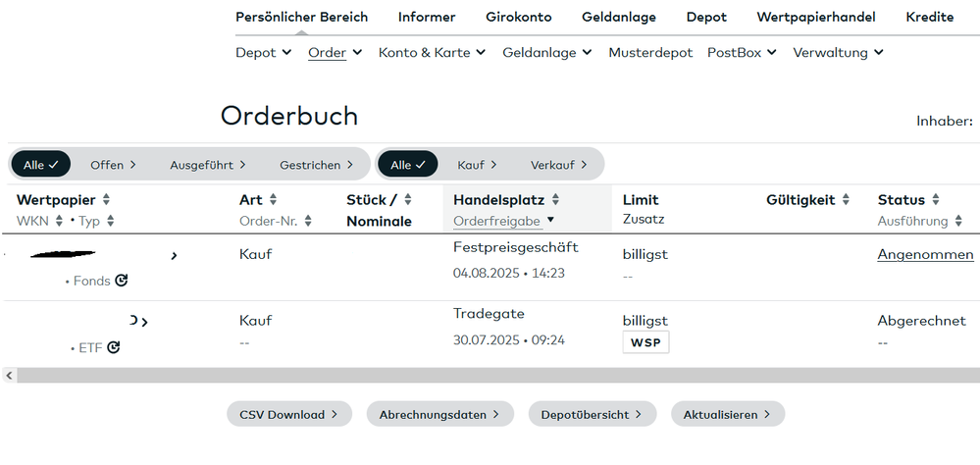Image resolution: width=980 pixels, height=465 pixels.
Task: Sort orders by Status column arrows
Action: [936, 200]
